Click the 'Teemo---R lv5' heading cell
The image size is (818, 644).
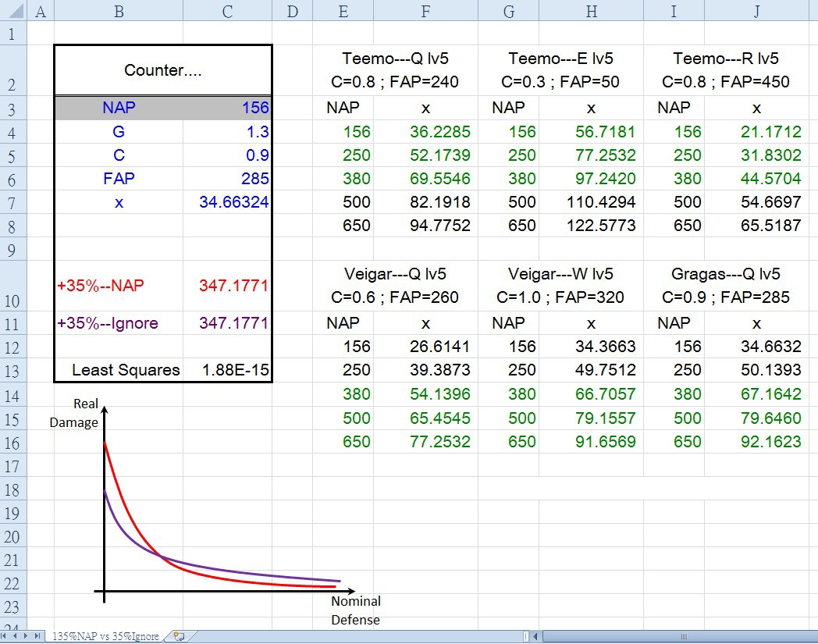tap(726, 70)
